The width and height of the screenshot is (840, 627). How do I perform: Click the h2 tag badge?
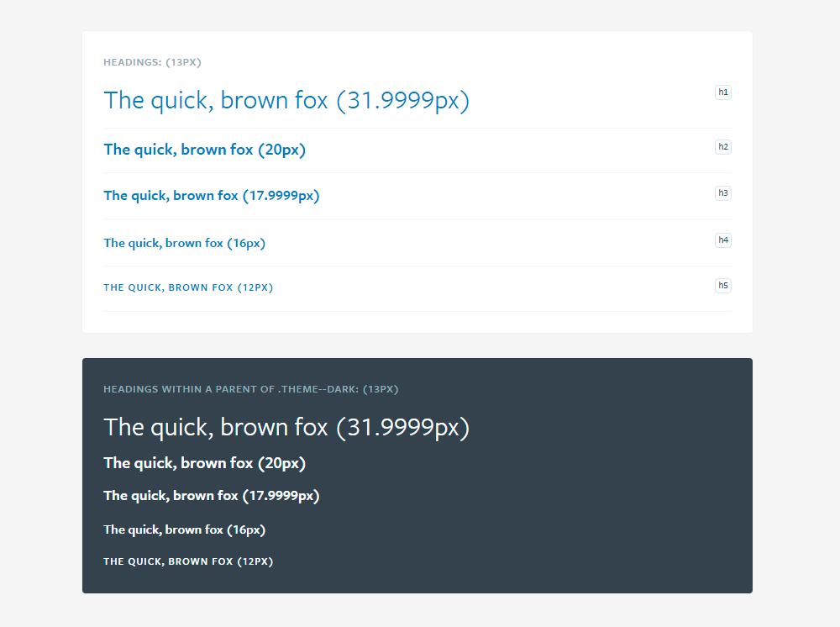pyautogui.click(x=722, y=147)
